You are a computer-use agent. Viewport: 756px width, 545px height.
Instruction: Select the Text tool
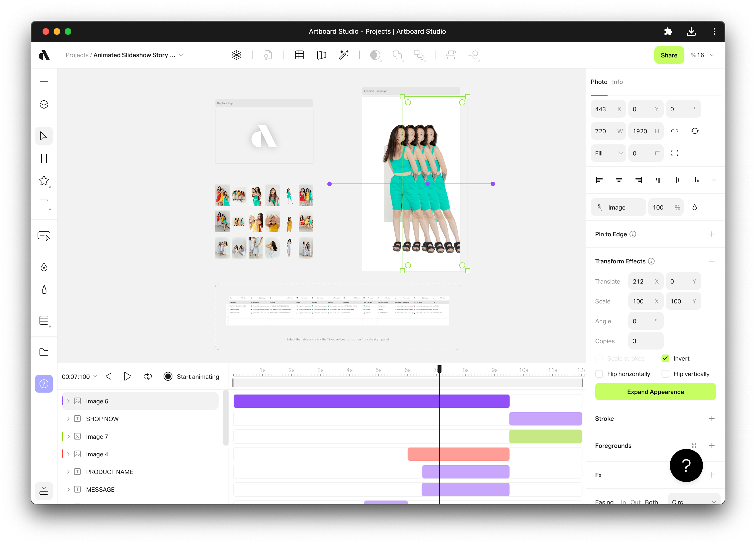[44, 203]
